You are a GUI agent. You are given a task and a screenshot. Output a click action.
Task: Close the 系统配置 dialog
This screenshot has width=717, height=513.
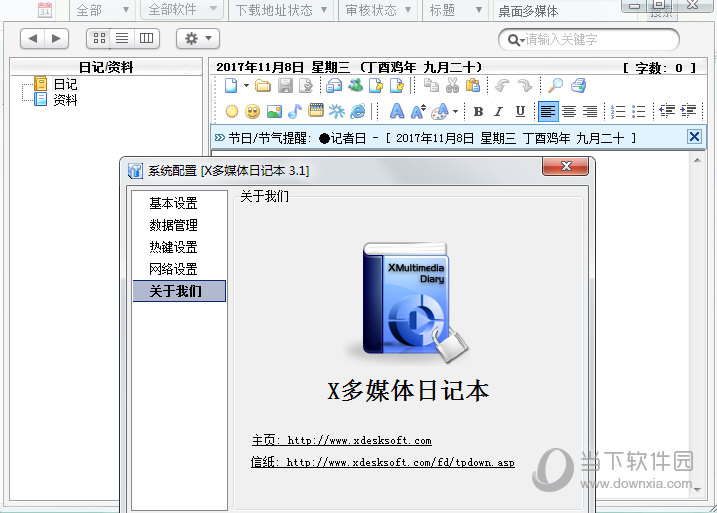click(x=566, y=166)
